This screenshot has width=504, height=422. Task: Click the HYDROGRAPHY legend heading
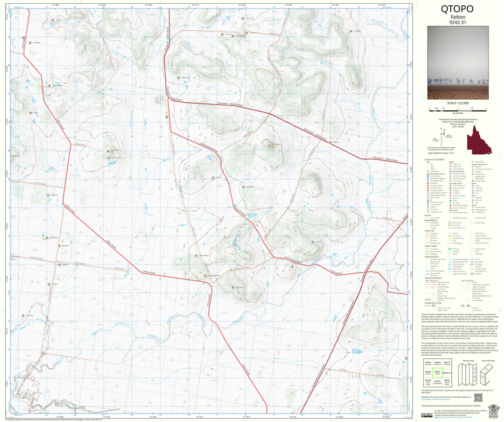coord(430,257)
